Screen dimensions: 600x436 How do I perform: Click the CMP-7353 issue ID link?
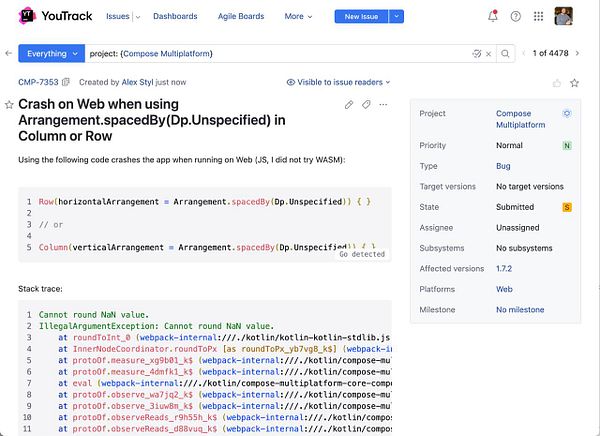tap(38, 82)
